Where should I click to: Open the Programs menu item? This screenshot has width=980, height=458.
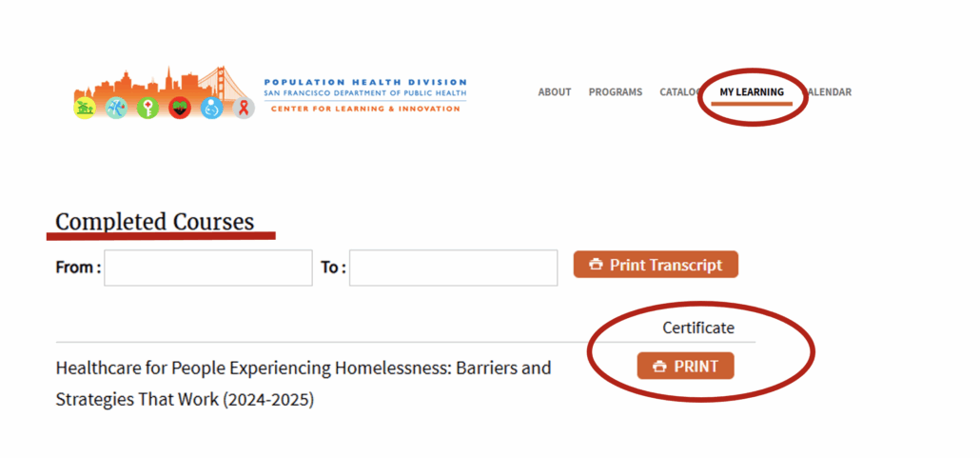[x=615, y=92]
